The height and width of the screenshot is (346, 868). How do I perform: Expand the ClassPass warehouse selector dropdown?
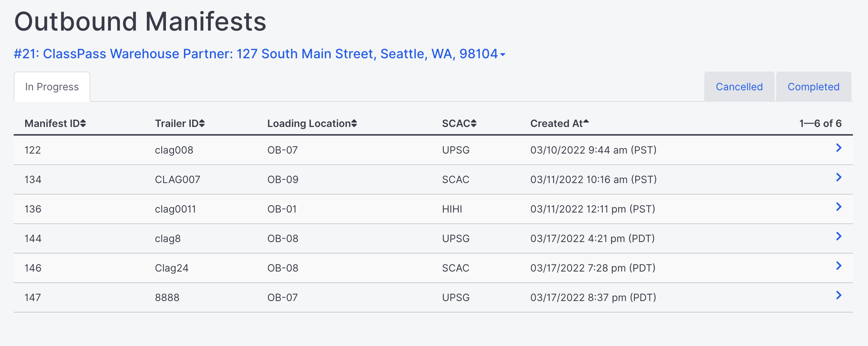[259, 54]
